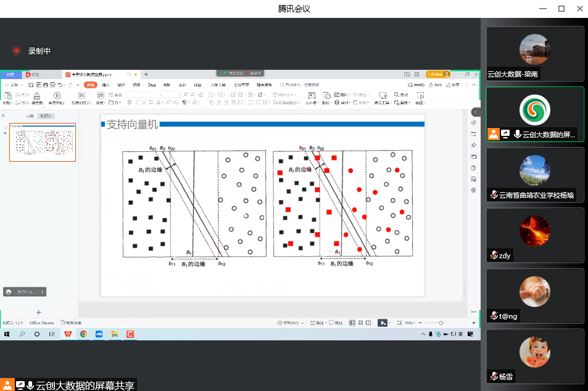Click the red recording indicator icon
Viewport: 588px width, 391px height.
pos(17,51)
